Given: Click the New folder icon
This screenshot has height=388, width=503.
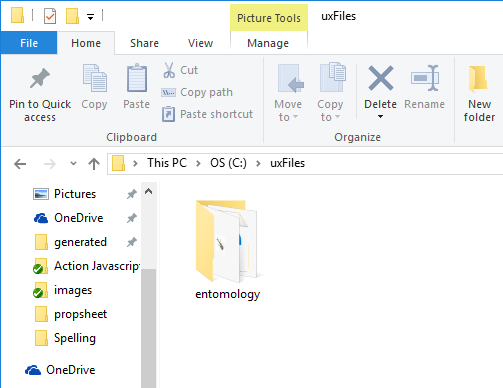Looking at the screenshot, I should [478, 79].
